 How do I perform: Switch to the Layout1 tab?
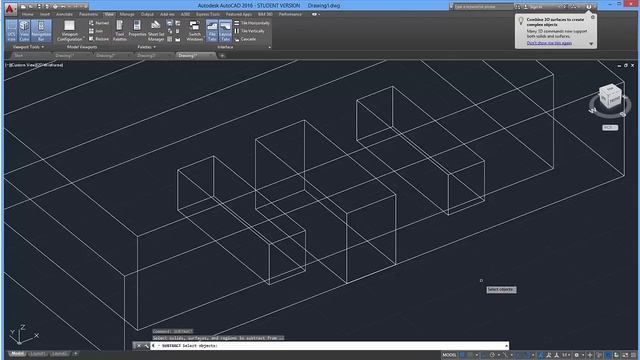pyautogui.click(x=37, y=353)
